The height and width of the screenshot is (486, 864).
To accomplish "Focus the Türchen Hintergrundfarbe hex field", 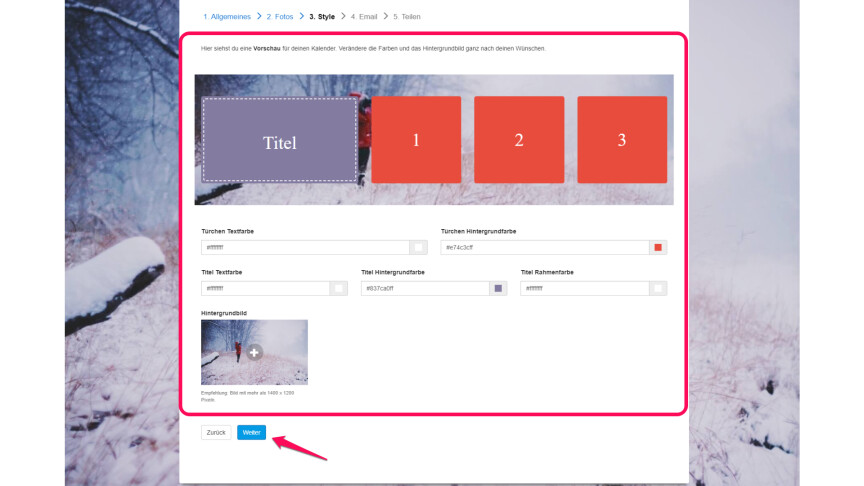I will tap(544, 247).
